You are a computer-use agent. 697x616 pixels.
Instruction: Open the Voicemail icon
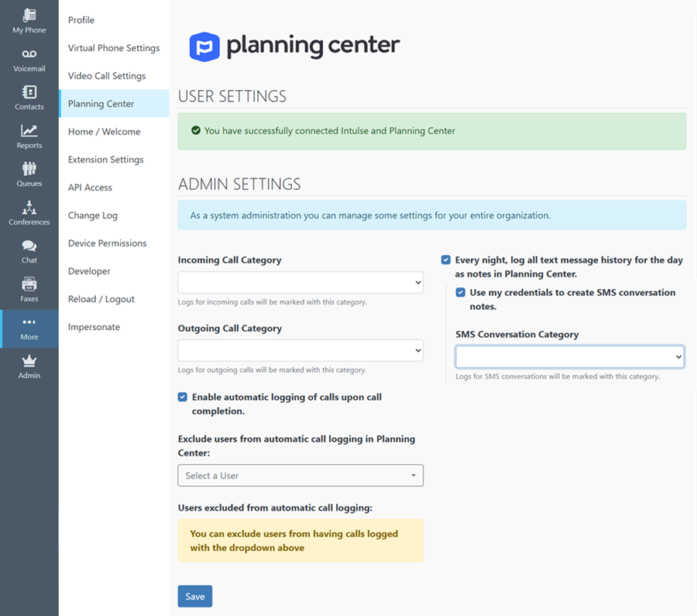click(x=29, y=53)
